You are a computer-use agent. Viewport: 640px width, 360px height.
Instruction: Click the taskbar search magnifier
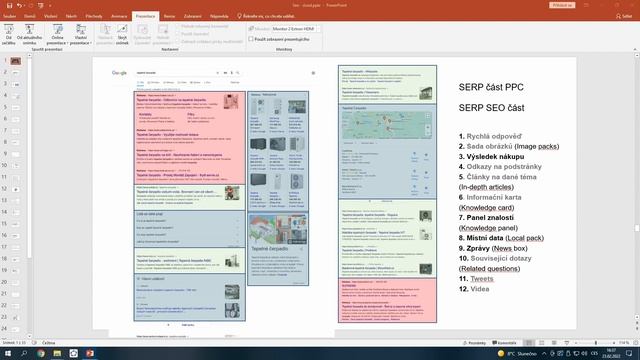pyautogui.click(x=24, y=353)
